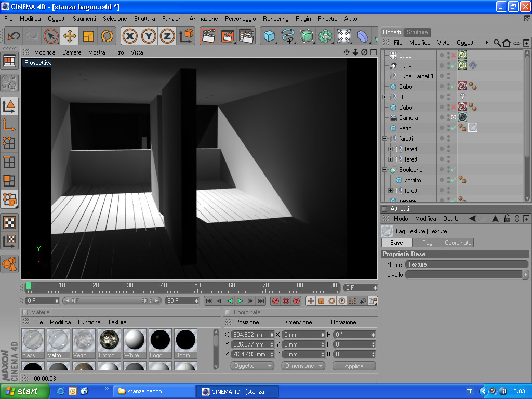Open the Oggetto dropdown in Coordinate panel
Viewport: 532px width, 399px height.
point(251,366)
